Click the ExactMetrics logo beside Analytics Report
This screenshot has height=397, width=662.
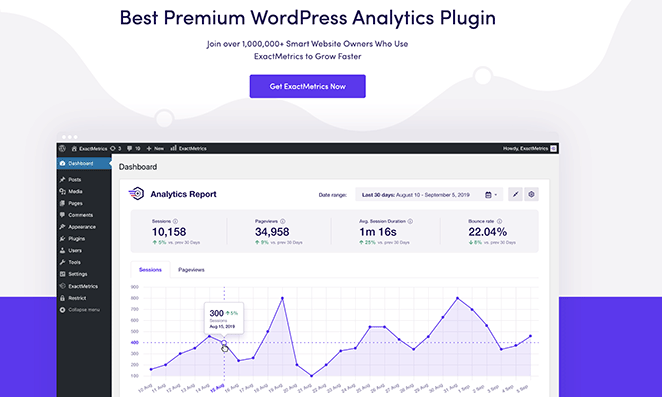click(x=136, y=194)
